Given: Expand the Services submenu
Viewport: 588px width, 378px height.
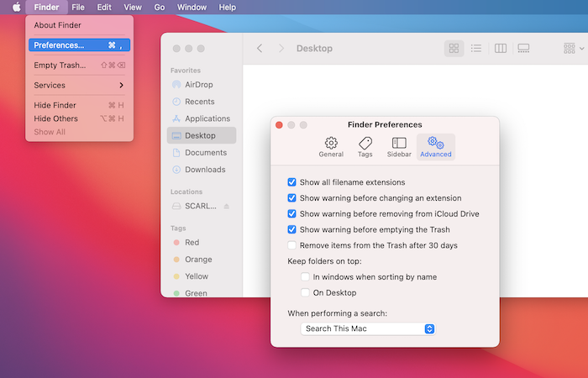Looking at the screenshot, I should click(x=79, y=85).
